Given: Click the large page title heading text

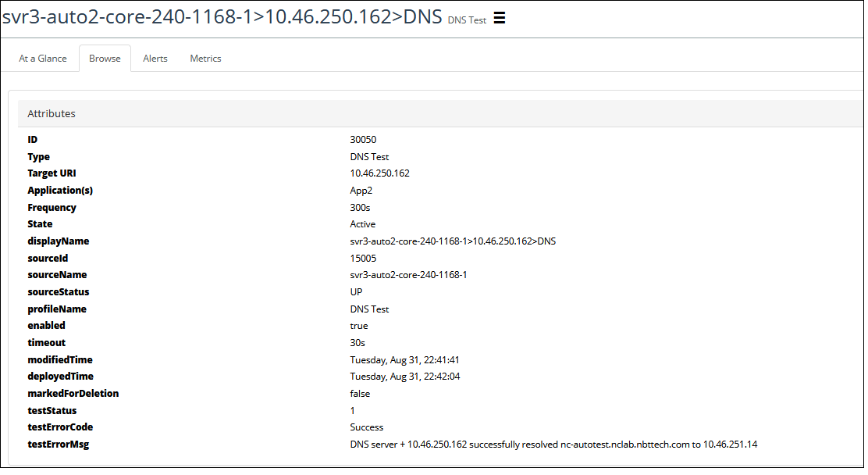Looking at the screenshot, I should pos(222,17).
